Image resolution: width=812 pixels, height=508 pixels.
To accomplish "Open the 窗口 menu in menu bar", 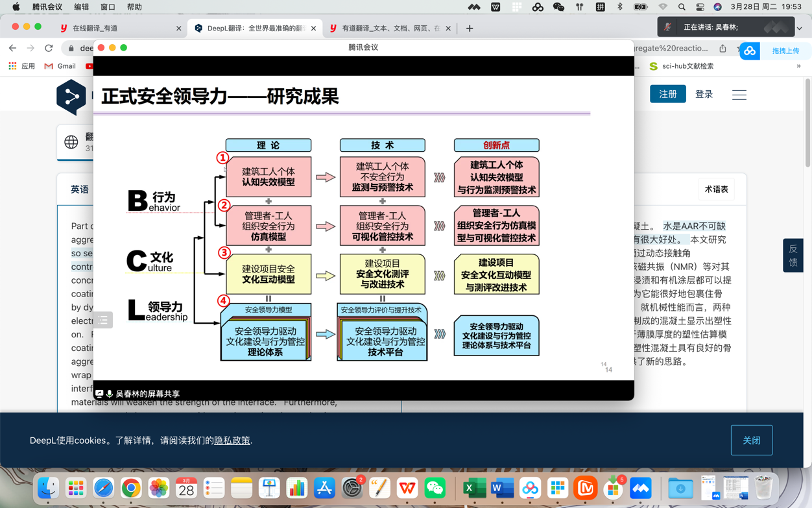I will [108, 7].
